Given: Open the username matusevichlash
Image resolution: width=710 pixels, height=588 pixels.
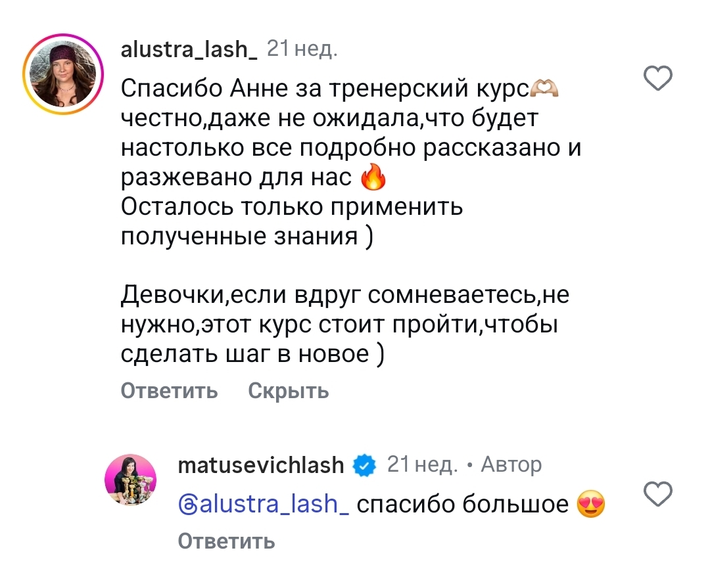Looking at the screenshot, I should click(x=260, y=465).
